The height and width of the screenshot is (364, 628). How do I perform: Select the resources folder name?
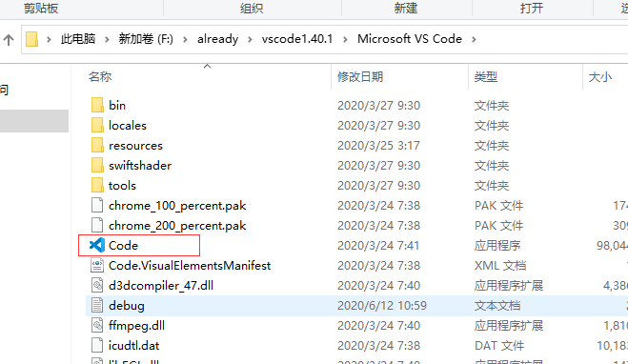click(x=135, y=146)
